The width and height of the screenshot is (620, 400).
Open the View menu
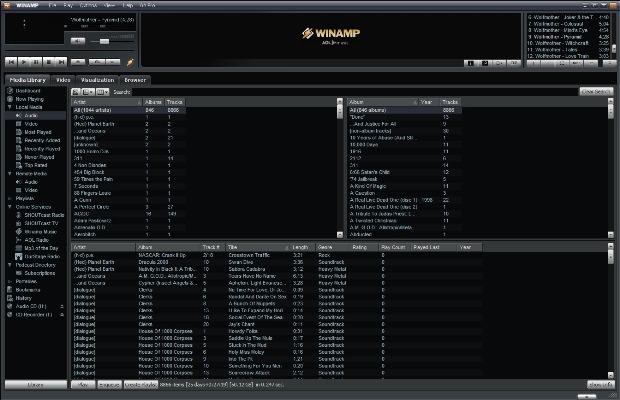point(109,6)
